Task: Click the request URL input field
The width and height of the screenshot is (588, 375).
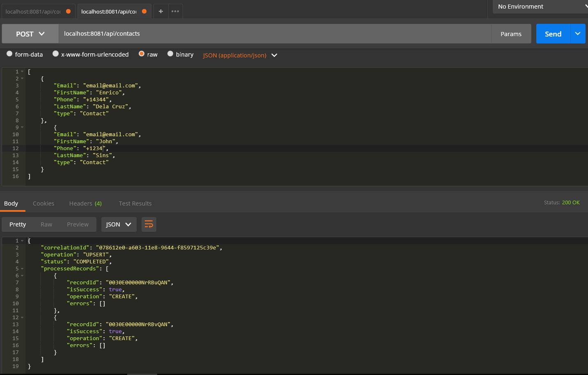Action: point(275,34)
